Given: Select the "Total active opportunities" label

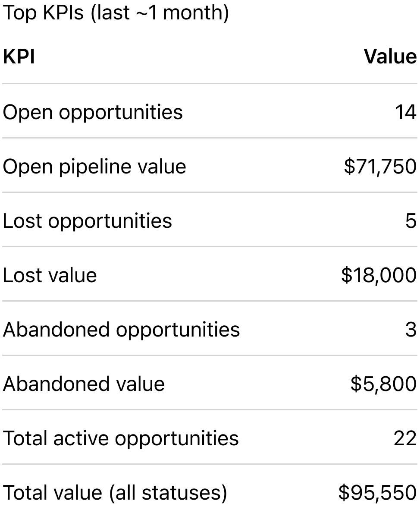Looking at the screenshot, I should click(x=121, y=438).
